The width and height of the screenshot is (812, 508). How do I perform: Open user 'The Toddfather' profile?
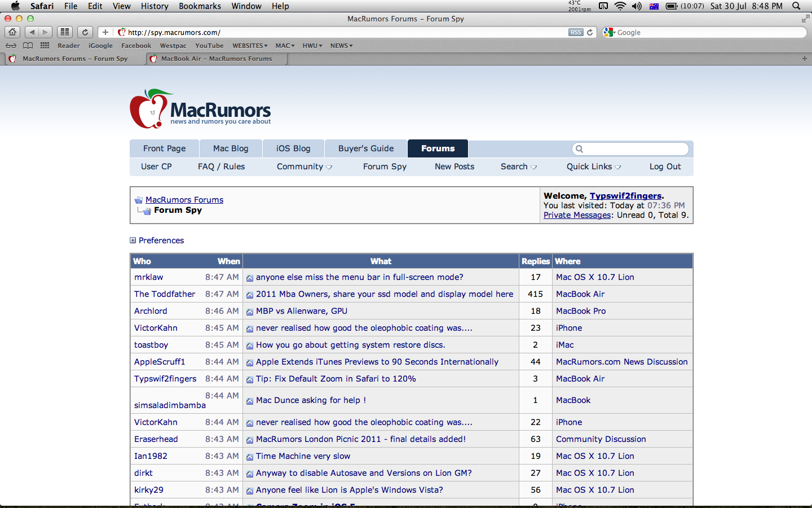[x=165, y=294]
